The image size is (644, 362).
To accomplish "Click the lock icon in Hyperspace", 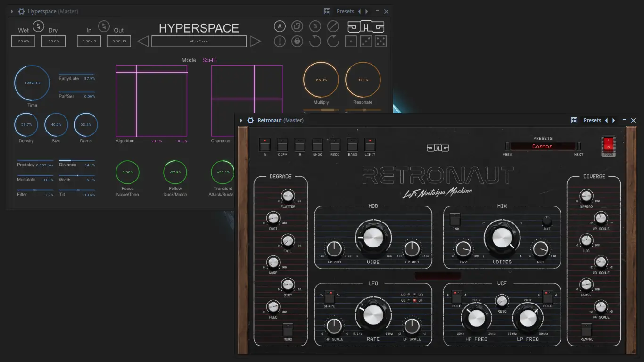I will click(x=297, y=41).
